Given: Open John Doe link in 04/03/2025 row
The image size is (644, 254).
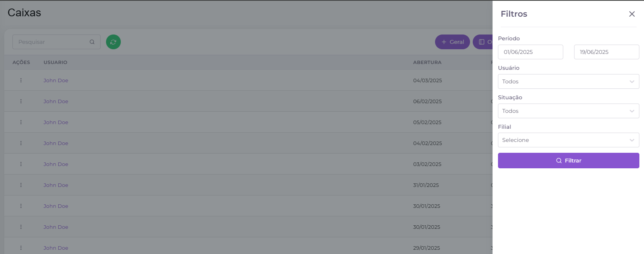Looking at the screenshot, I should pos(56,80).
